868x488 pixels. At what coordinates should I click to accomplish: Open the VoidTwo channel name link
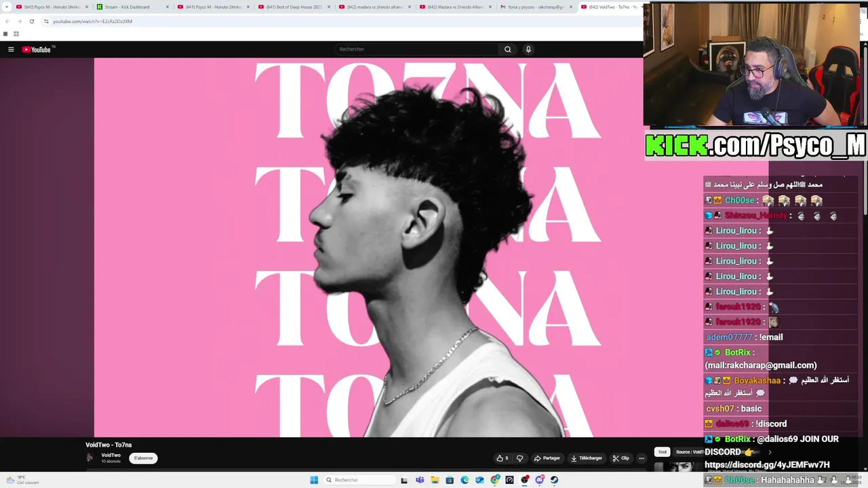click(111, 455)
